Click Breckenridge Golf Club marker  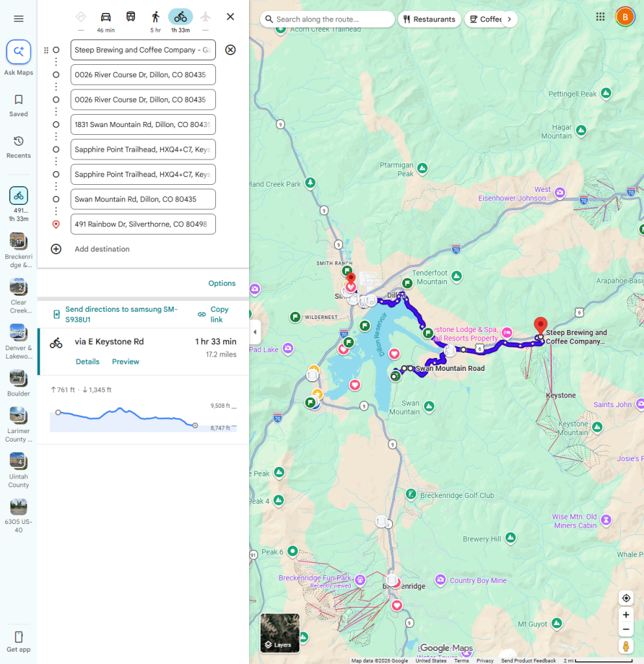click(411, 493)
